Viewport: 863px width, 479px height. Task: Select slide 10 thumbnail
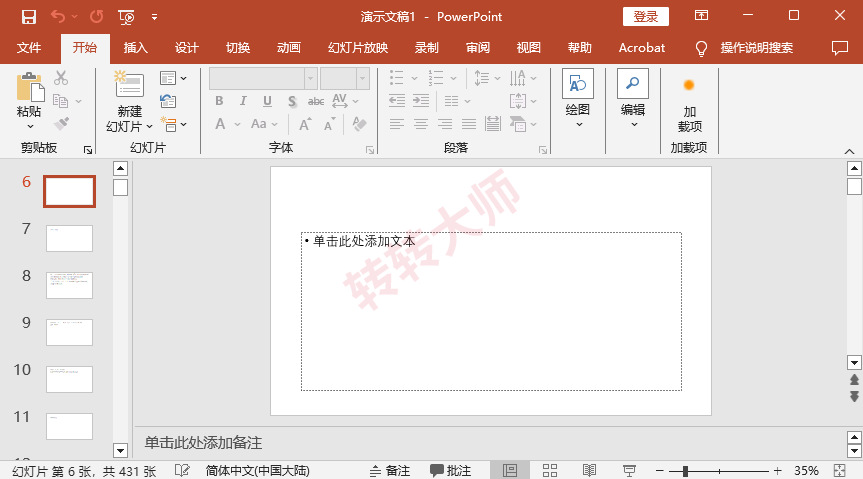(69, 379)
